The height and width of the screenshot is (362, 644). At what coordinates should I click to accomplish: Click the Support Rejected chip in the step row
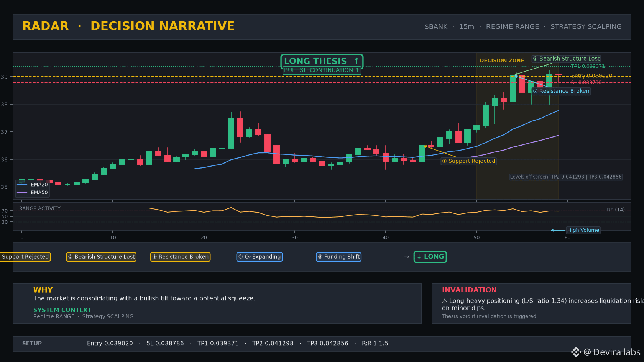pyautogui.click(x=25, y=257)
